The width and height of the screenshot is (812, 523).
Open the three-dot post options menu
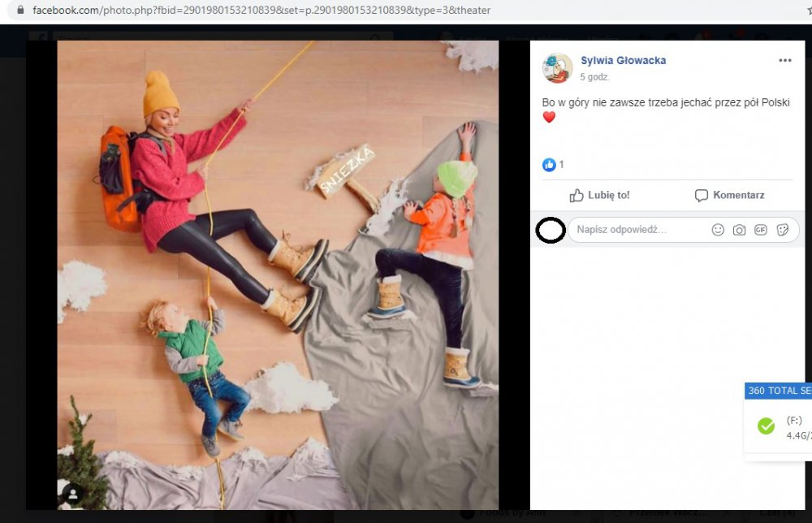click(x=784, y=61)
